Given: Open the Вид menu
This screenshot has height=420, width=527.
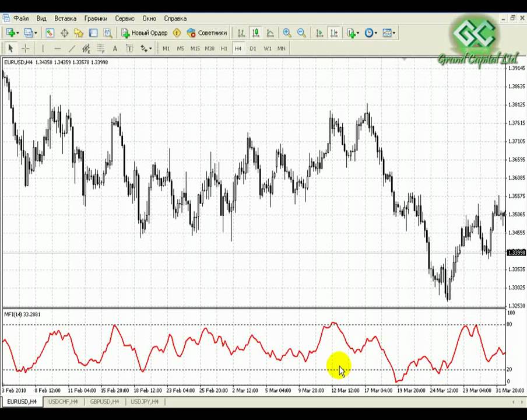Looking at the screenshot, I should click(x=41, y=19).
